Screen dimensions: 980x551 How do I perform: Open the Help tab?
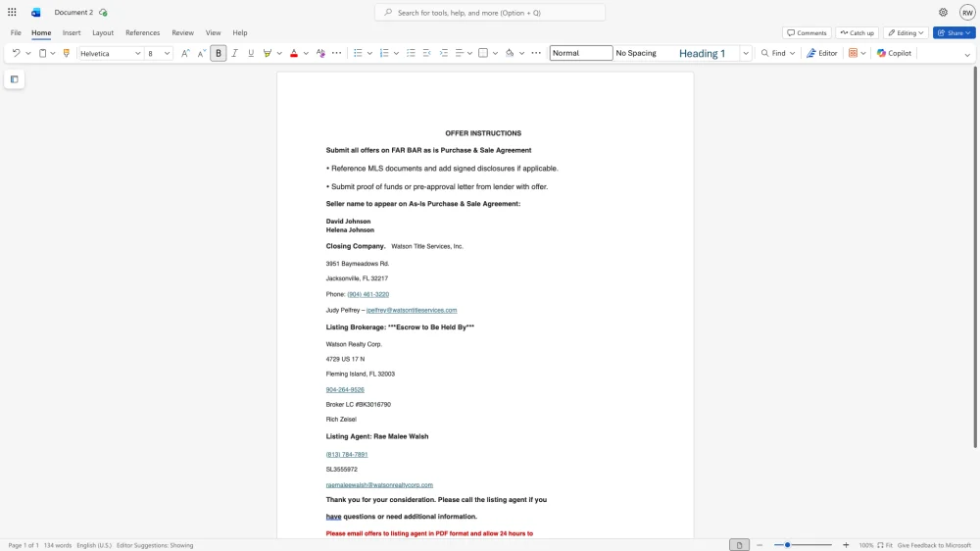(240, 32)
